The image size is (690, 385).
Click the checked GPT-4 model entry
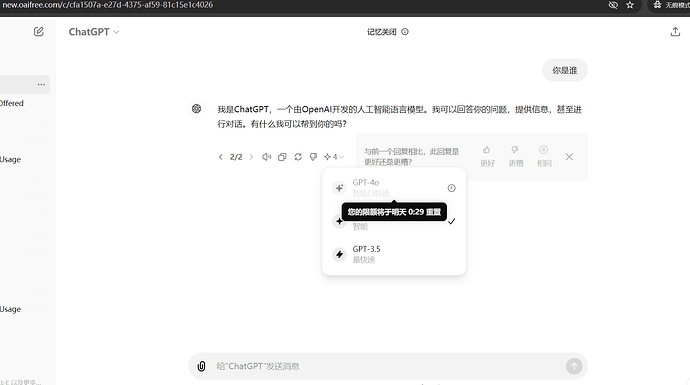(394, 221)
